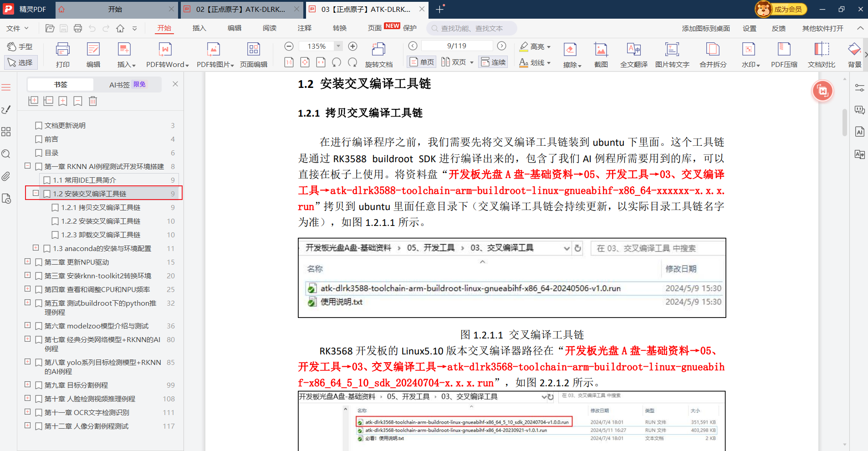Launch Full Text Translation (全文翻译)

point(634,55)
